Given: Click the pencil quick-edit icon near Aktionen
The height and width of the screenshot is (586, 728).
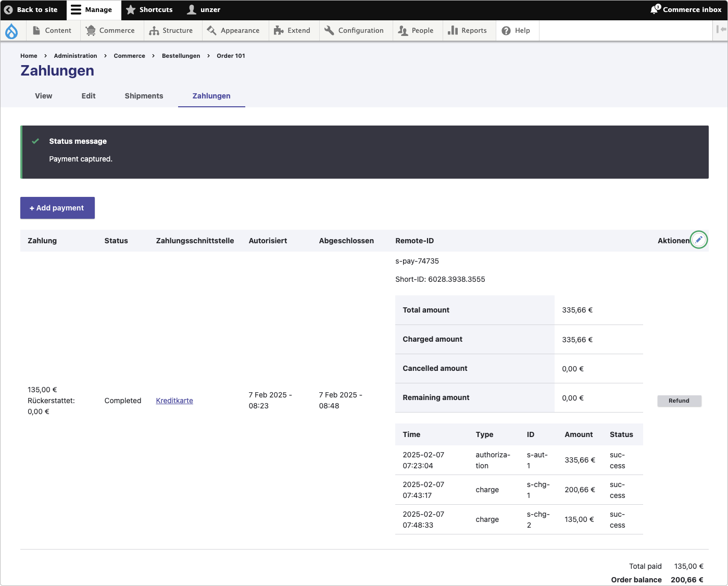Looking at the screenshot, I should [x=699, y=240].
